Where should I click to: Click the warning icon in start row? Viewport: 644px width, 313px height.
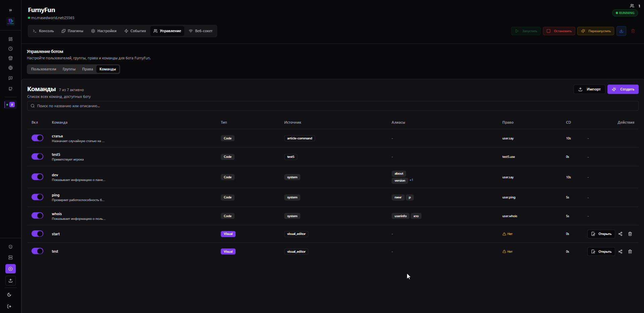(504, 234)
